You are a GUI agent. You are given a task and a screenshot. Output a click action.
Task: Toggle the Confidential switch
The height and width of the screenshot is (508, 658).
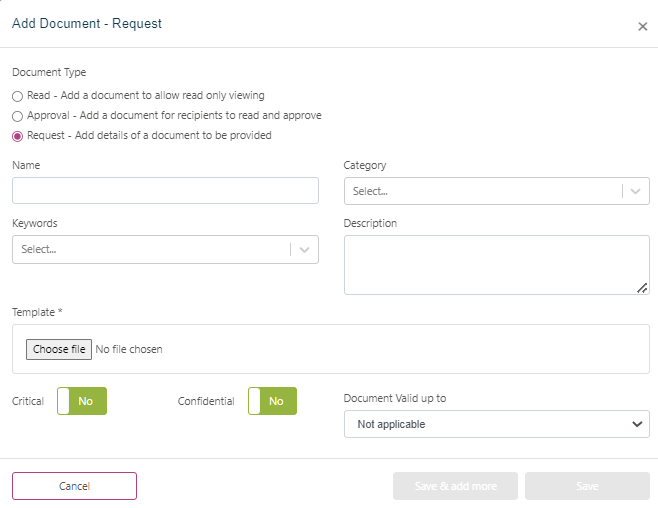pos(272,401)
